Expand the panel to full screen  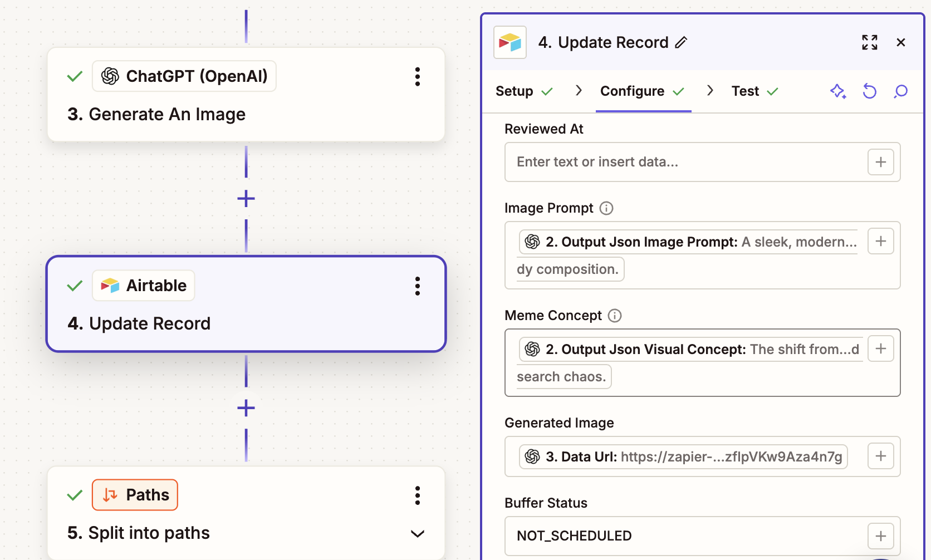870,42
